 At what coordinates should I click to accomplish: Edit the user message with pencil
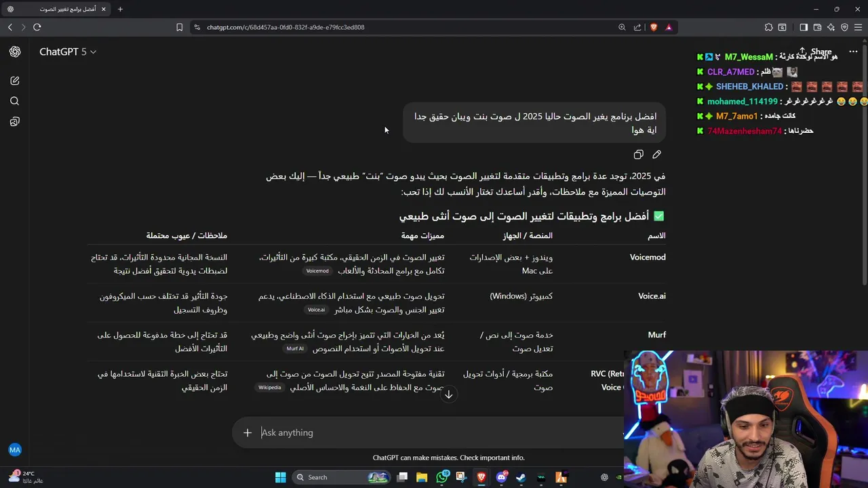coord(656,155)
